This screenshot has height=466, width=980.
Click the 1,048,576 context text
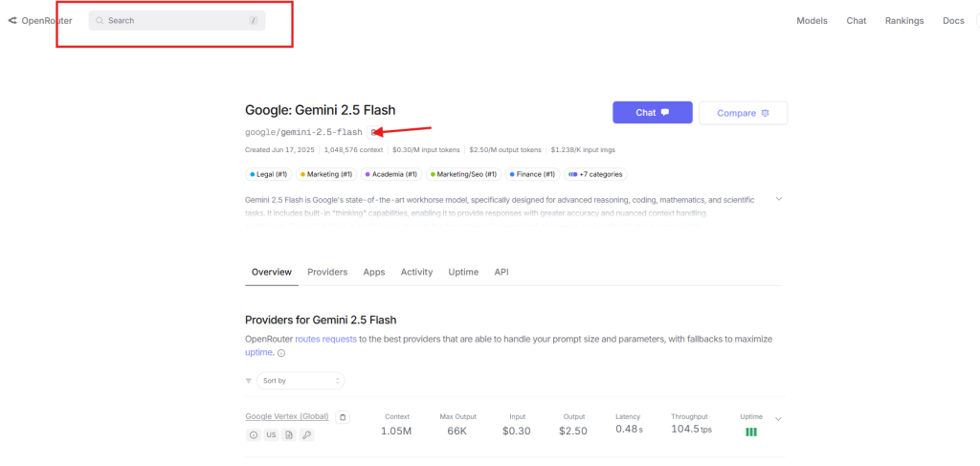click(353, 150)
